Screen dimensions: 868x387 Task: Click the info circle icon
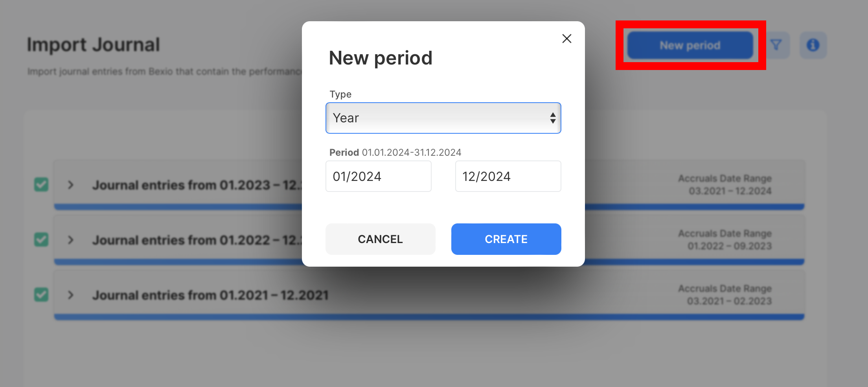(x=813, y=45)
